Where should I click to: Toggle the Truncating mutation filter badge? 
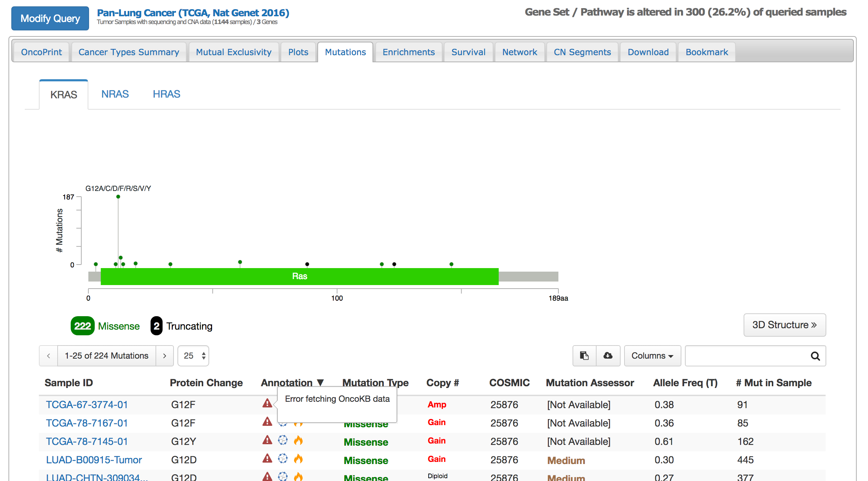pyautogui.click(x=156, y=326)
